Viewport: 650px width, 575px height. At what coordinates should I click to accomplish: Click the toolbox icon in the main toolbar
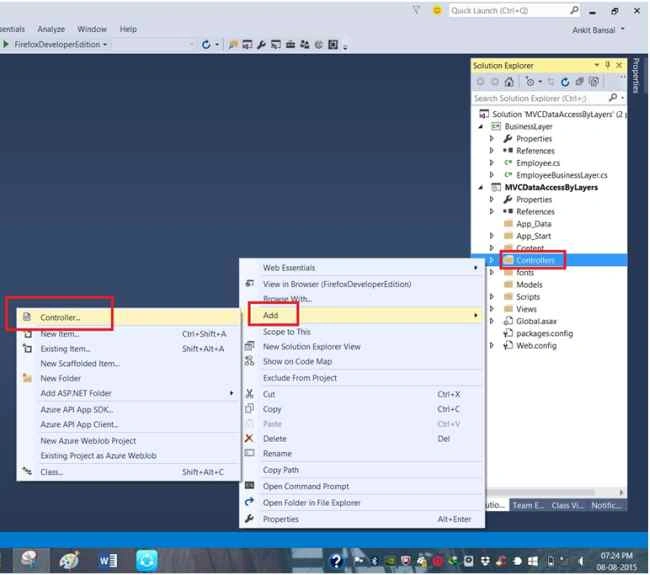(x=290, y=44)
